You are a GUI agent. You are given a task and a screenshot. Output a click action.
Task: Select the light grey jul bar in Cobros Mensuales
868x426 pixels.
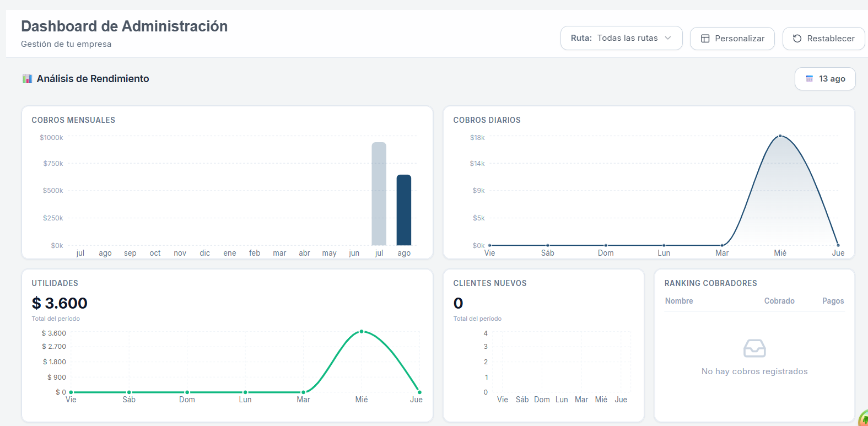click(379, 193)
